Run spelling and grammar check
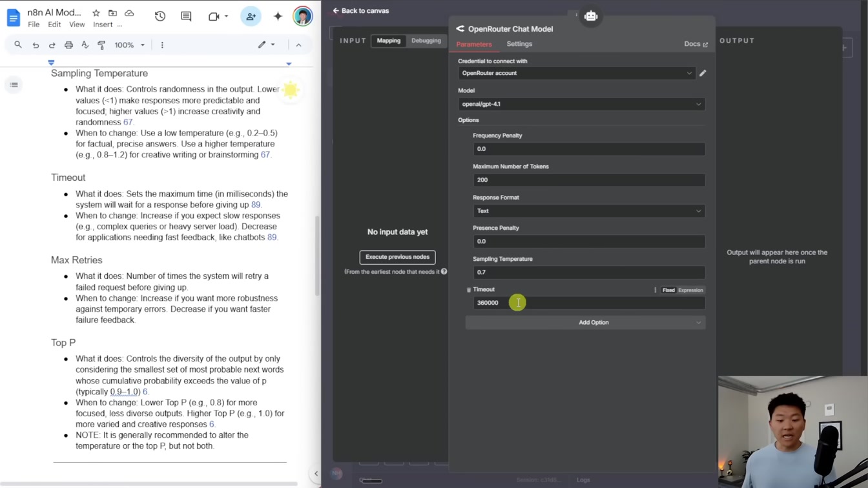868x488 pixels. click(x=85, y=45)
